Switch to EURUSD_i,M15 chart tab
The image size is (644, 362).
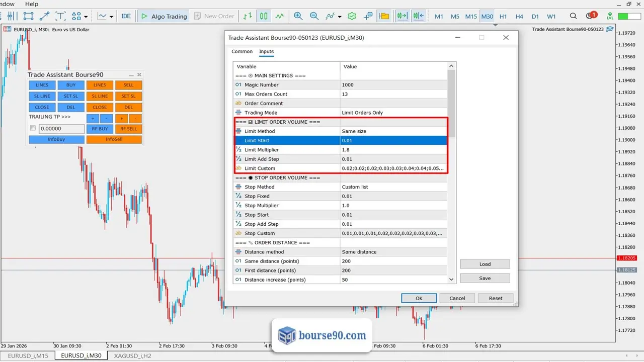(x=28, y=355)
